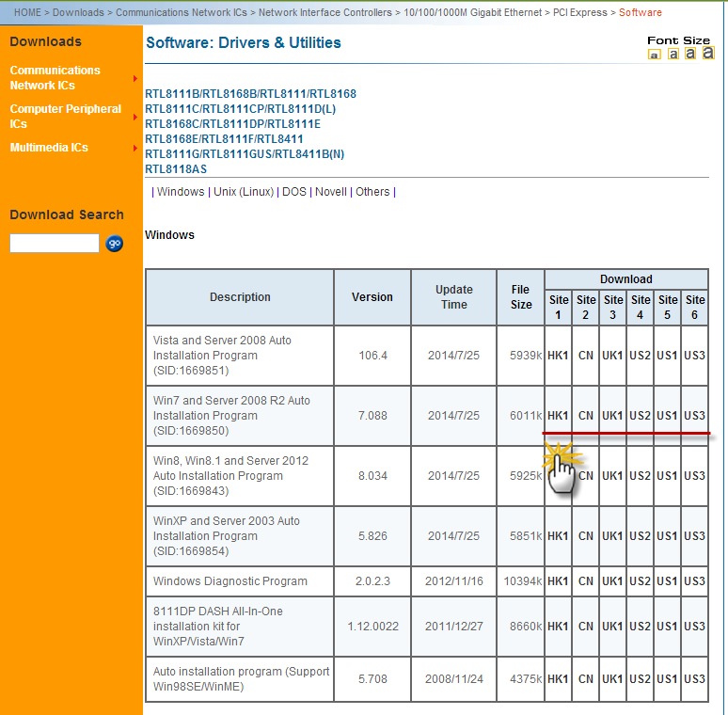Open RTL8111C/RTL8111CP/RTL8111D(L) link
Image resolution: width=728 pixels, height=715 pixels.
241,109
